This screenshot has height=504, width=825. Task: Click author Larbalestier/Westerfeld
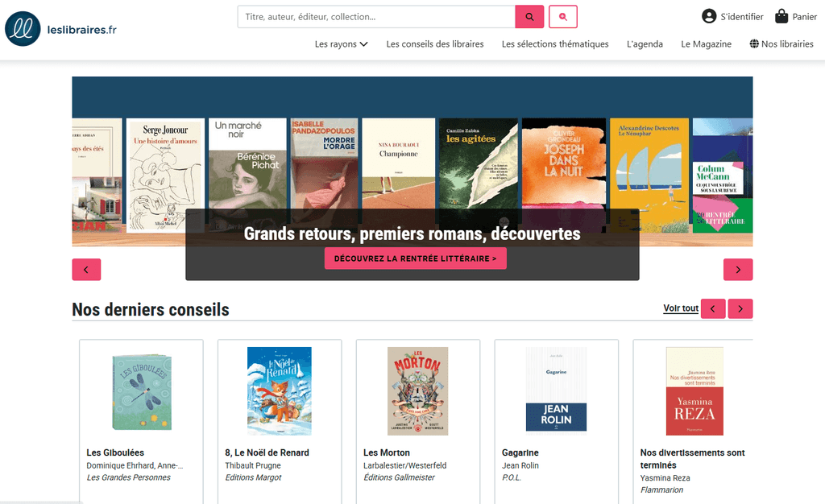(404, 465)
